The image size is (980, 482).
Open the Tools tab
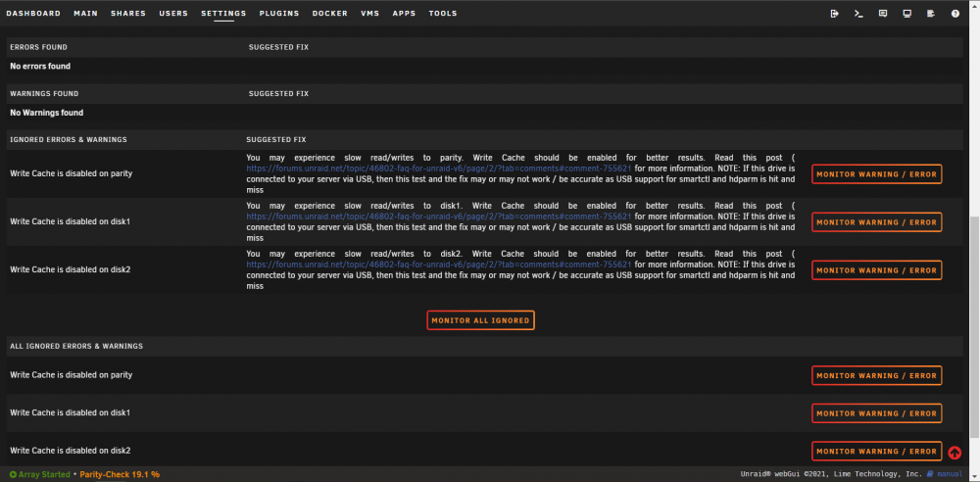click(x=443, y=13)
